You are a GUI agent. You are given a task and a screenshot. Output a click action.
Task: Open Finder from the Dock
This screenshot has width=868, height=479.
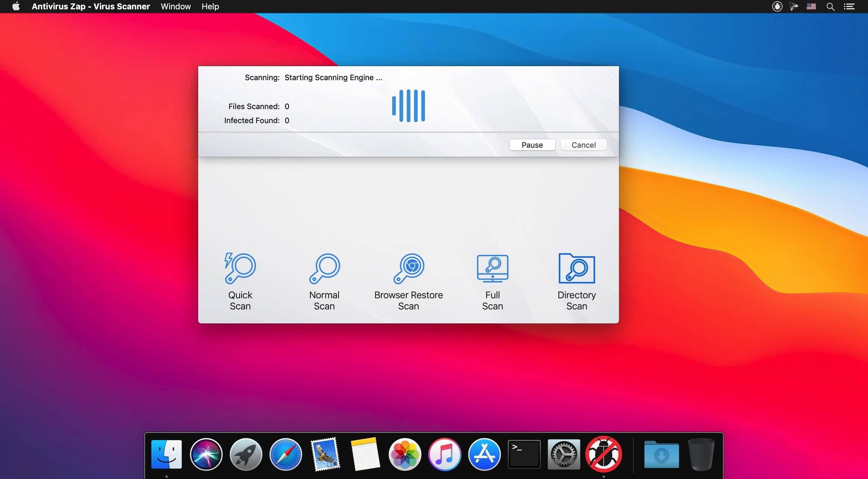(x=167, y=454)
